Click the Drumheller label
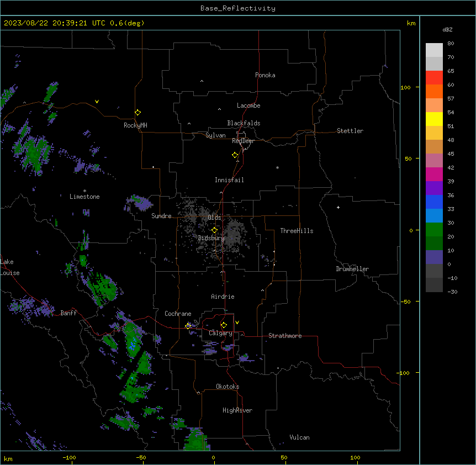 tap(352, 269)
